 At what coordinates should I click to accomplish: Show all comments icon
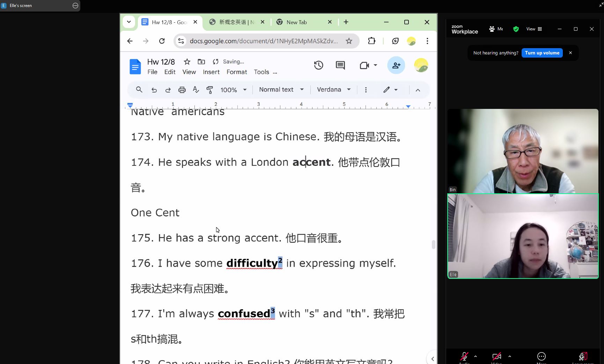click(340, 65)
